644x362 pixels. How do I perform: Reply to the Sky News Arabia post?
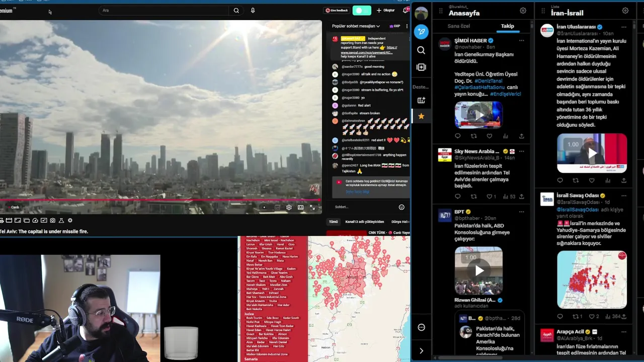click(457, 197)
